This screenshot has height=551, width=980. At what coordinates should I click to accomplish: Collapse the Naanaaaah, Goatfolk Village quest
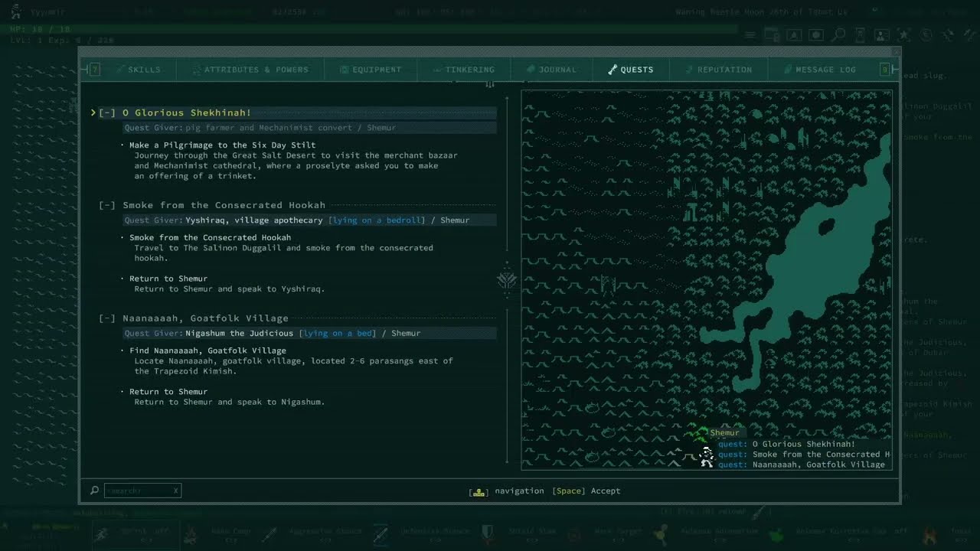107,318
